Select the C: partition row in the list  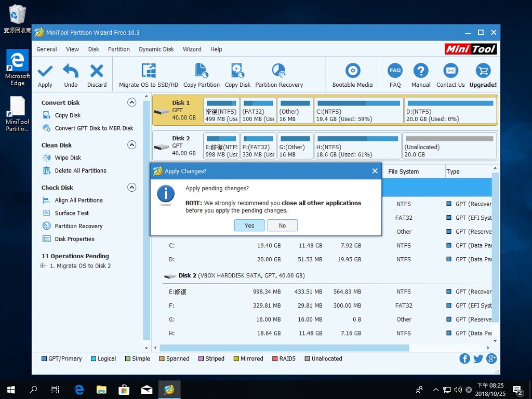pyautogui.click(x=327, y=245)
